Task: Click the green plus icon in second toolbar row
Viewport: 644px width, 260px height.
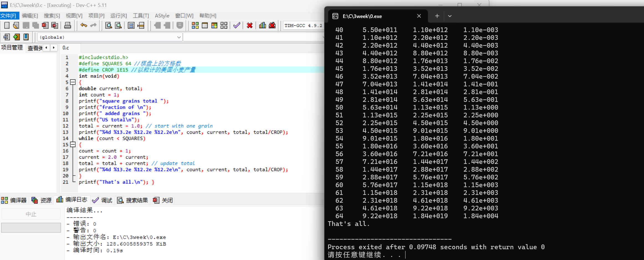Action: coord(16,37)
